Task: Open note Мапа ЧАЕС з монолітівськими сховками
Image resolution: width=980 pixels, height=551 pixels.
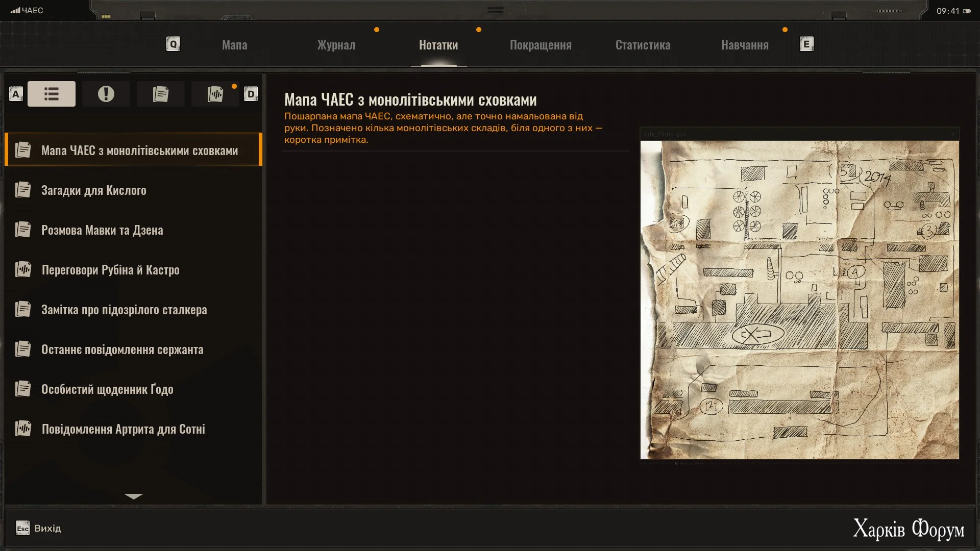Action: click(133, 149)
